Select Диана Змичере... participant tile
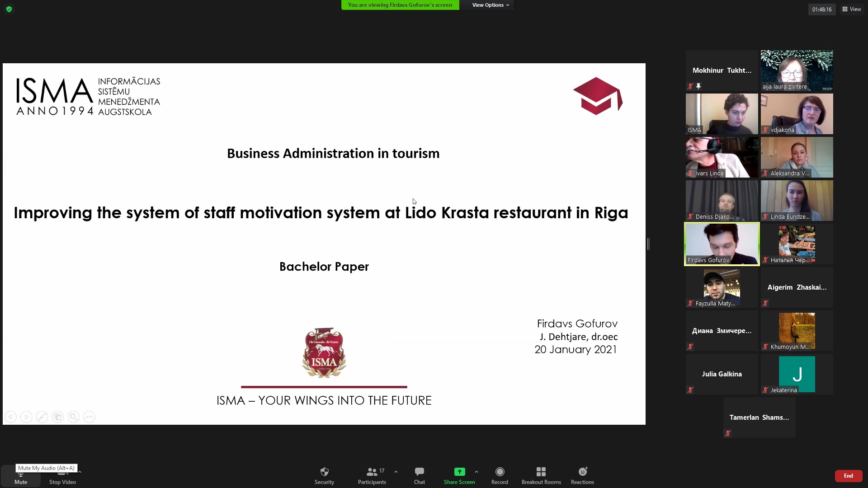 [x=722, y=331]
